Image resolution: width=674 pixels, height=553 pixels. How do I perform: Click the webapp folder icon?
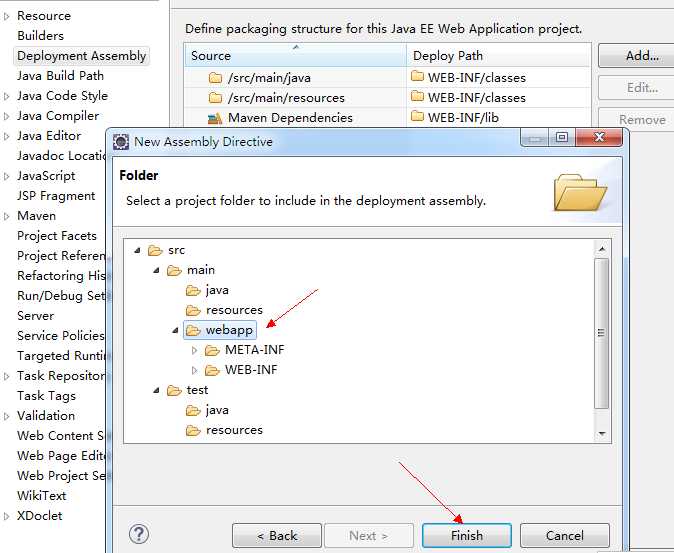(193, 330)
